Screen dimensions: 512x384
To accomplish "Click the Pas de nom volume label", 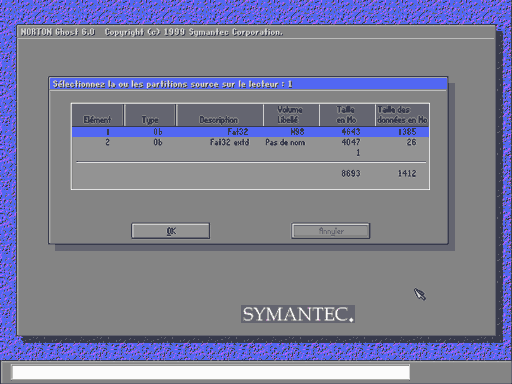I will (x=285, y=142).
